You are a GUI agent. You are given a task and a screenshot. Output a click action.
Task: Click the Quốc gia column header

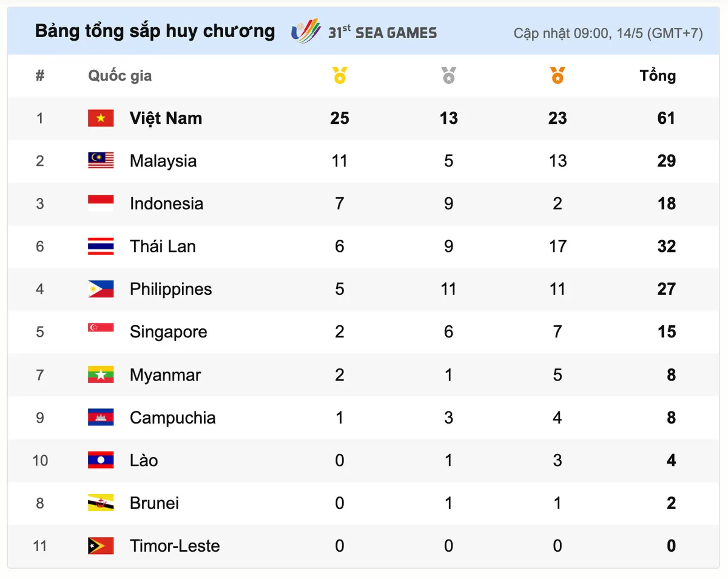(x=120, y=76)
